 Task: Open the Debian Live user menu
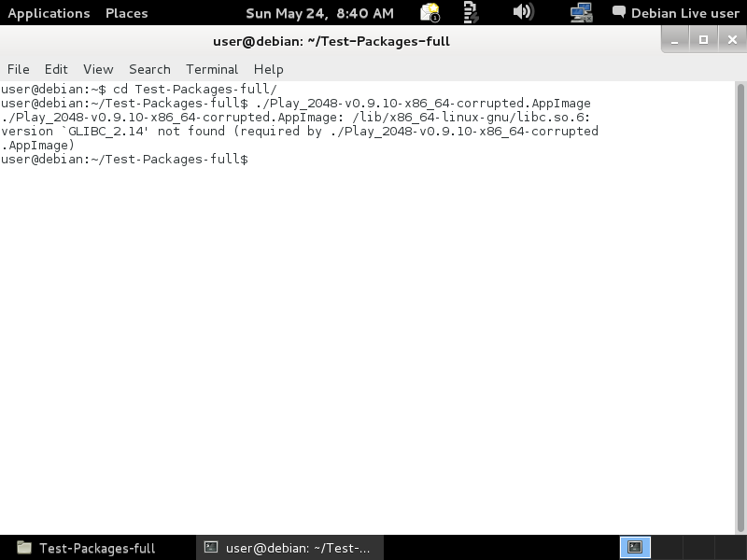tap(685, 13)
